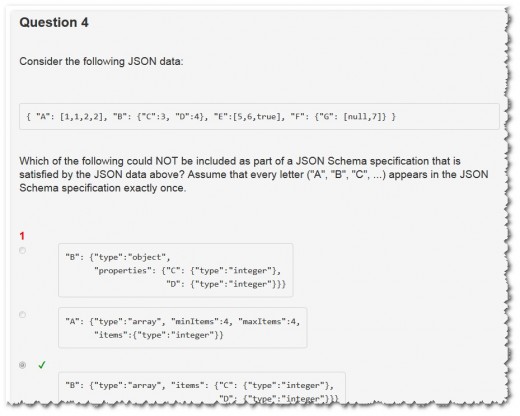Click the "E":[5,6,true] entry in JSON data
The image size is (520, 416).
(x=249, y=117)
